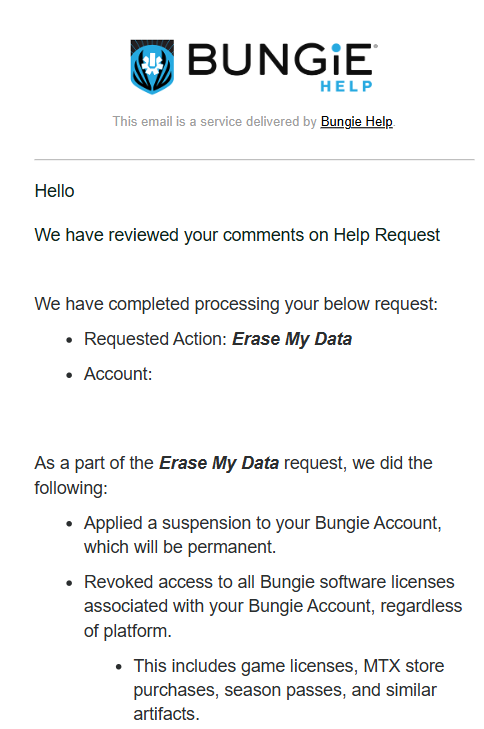Select the "We have reviewed your comments" line

pos(237,235)
